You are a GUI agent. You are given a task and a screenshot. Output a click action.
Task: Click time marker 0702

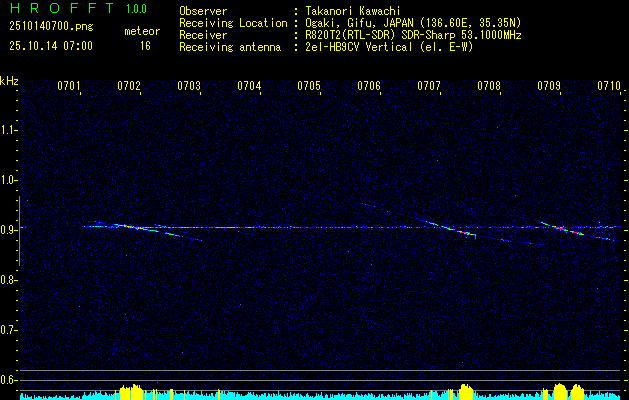click(129, 85)
